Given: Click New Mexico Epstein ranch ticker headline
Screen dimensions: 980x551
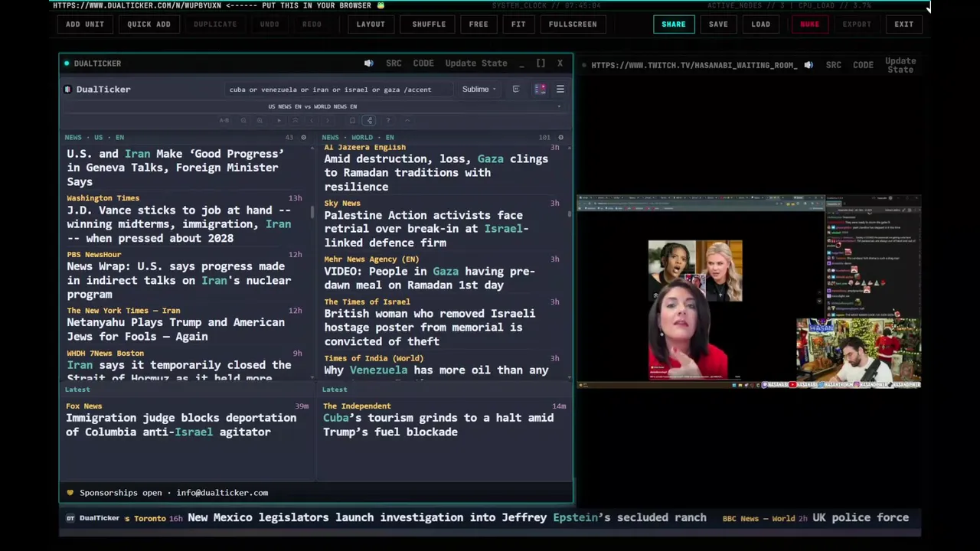Looking at the screenshot, I should pos(447,518).
